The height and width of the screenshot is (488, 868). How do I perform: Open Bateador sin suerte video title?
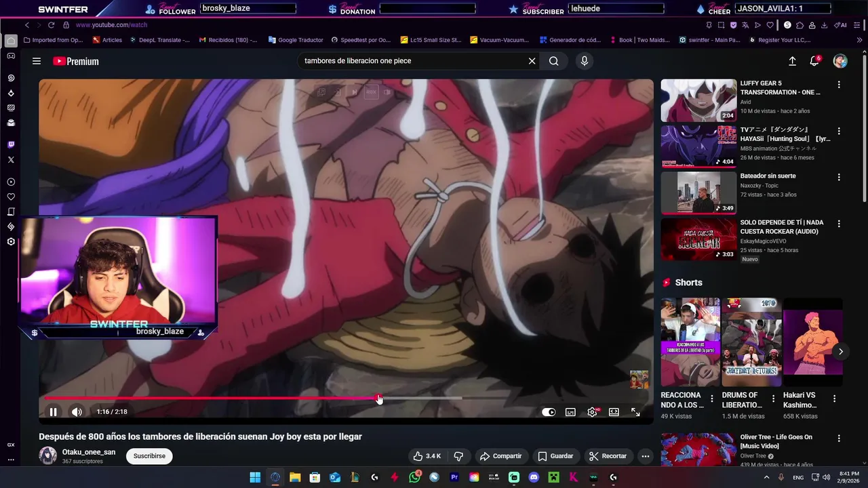pos(768,176)
